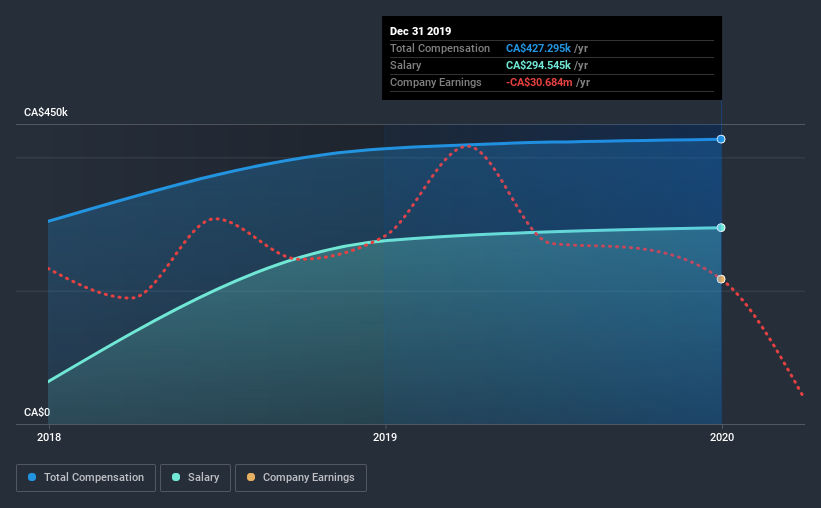821x508 pixels.
Task: Click the CA$0 y-axis label
Action: [x=37, y=412]
